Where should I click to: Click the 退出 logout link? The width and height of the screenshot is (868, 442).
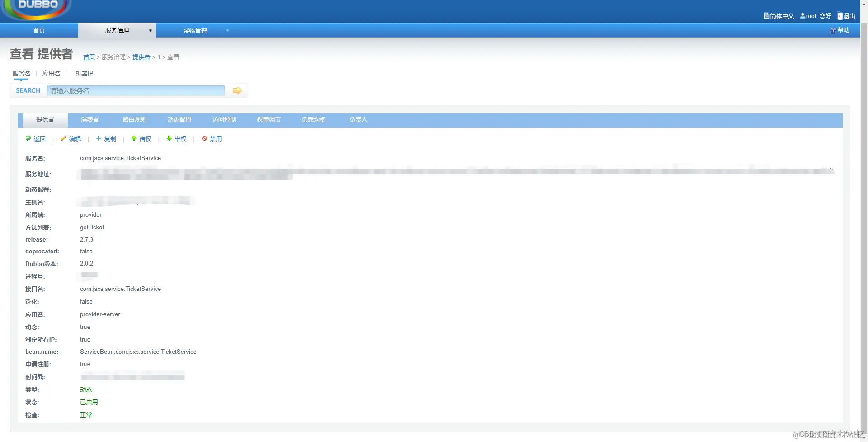point(849,16)
